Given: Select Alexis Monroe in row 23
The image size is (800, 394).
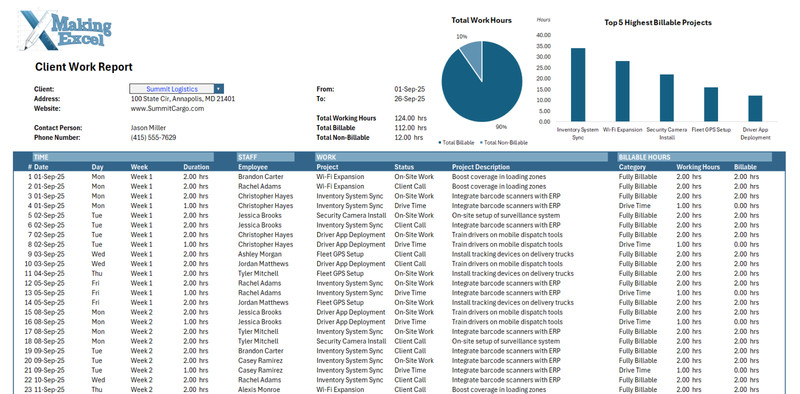Looking at the screenshot, I should [x=259, y=389].
